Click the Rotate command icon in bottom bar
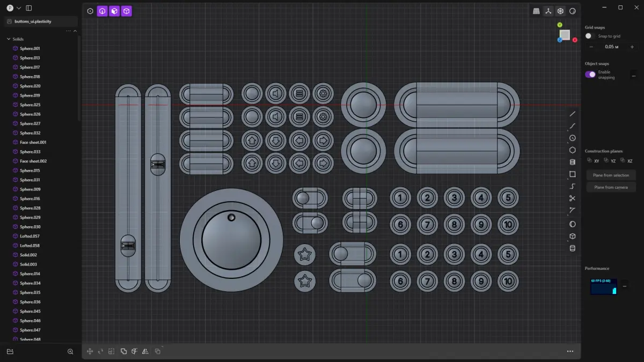644x362 pixels. tap(100, 351)
